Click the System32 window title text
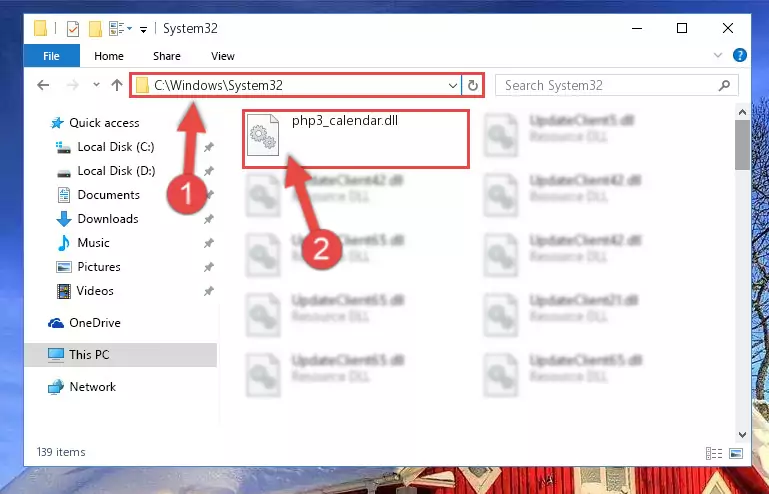The height and width of the screenshot is (494, 769). point(190,28)
